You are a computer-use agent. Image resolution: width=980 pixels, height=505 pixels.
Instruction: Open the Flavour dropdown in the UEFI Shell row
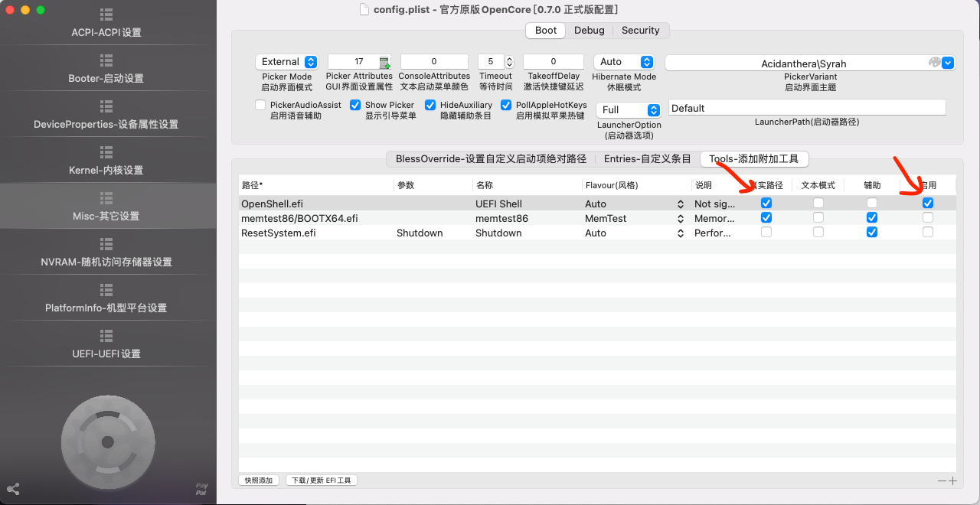(680, 204)
